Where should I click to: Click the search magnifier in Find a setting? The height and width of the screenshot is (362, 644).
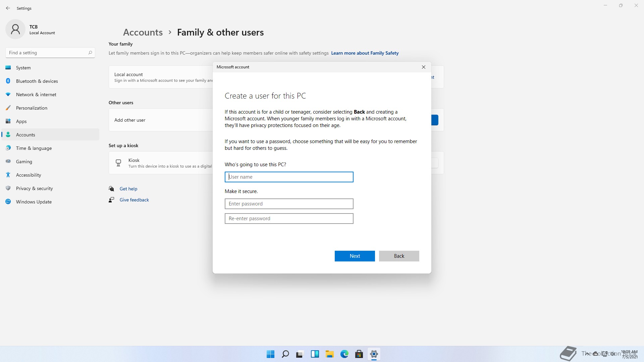click(90, 53)
